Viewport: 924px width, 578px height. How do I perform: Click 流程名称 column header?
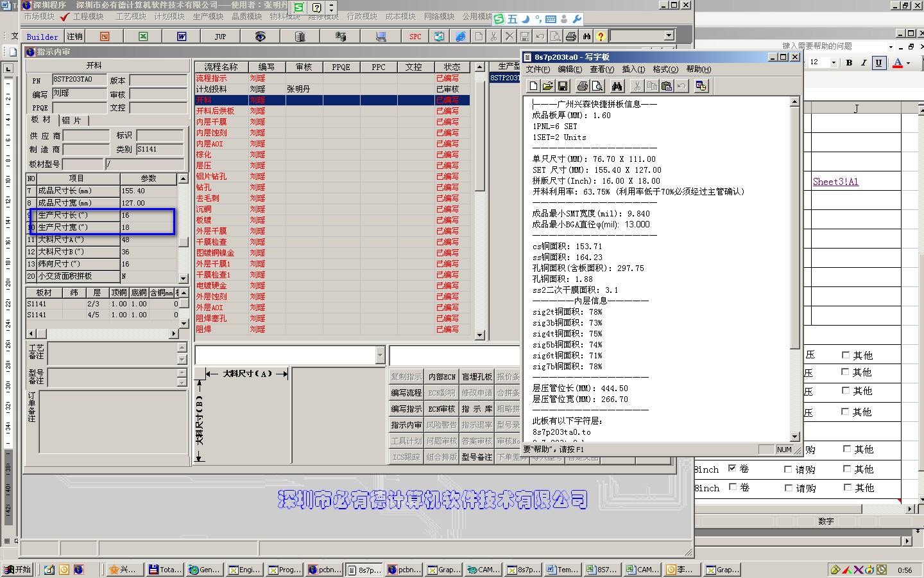coord(221,67)
